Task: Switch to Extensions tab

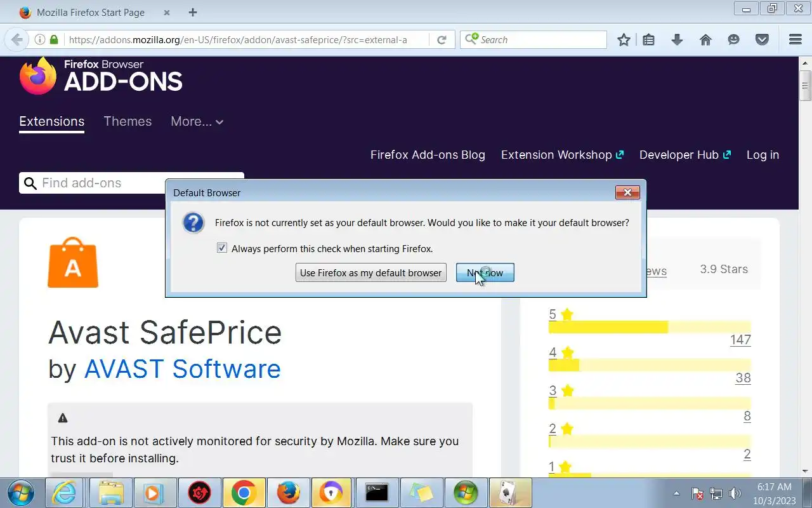Action: (52, 121)
